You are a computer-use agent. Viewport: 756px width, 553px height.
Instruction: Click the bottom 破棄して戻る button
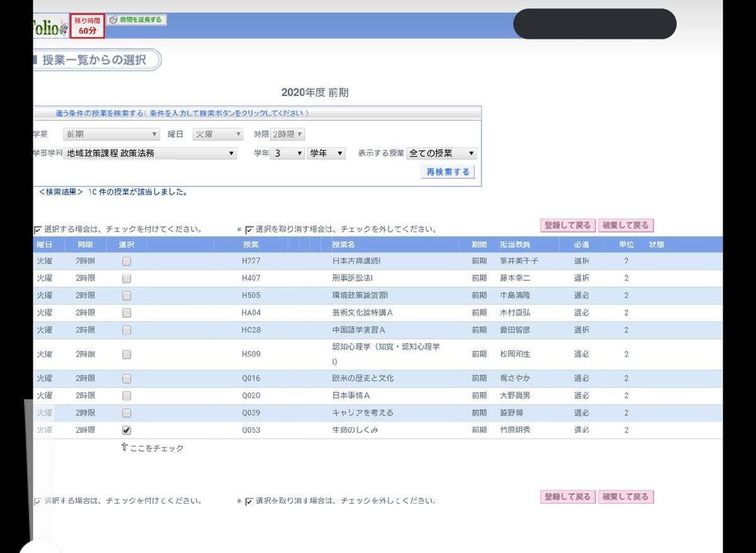point(626,497)
